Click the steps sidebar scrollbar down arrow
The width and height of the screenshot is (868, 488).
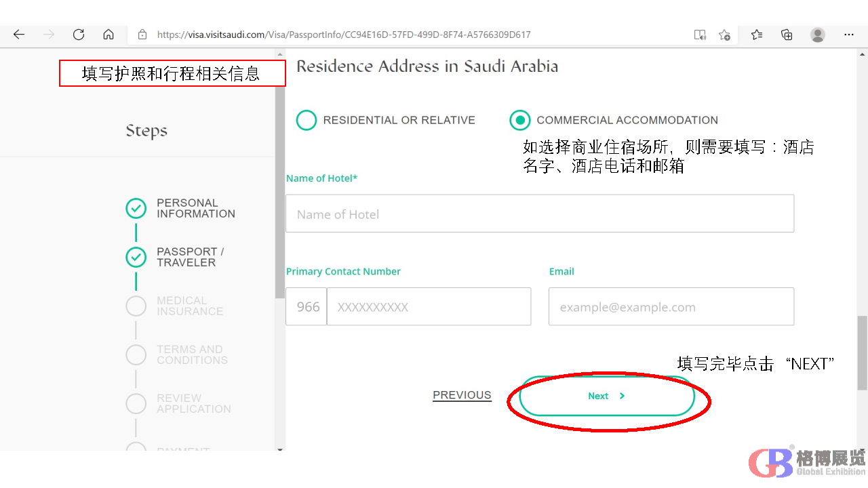click(280, 449)
